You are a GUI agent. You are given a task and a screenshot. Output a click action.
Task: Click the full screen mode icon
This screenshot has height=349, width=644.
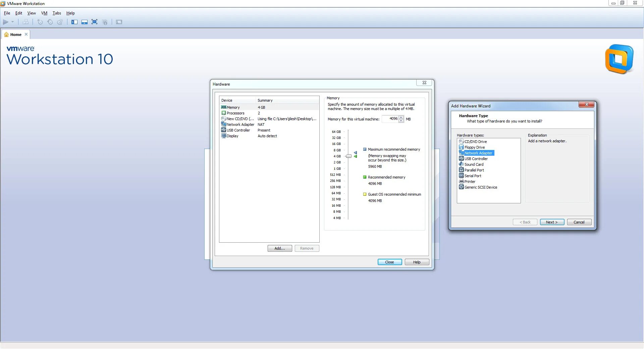coord(95,22)
